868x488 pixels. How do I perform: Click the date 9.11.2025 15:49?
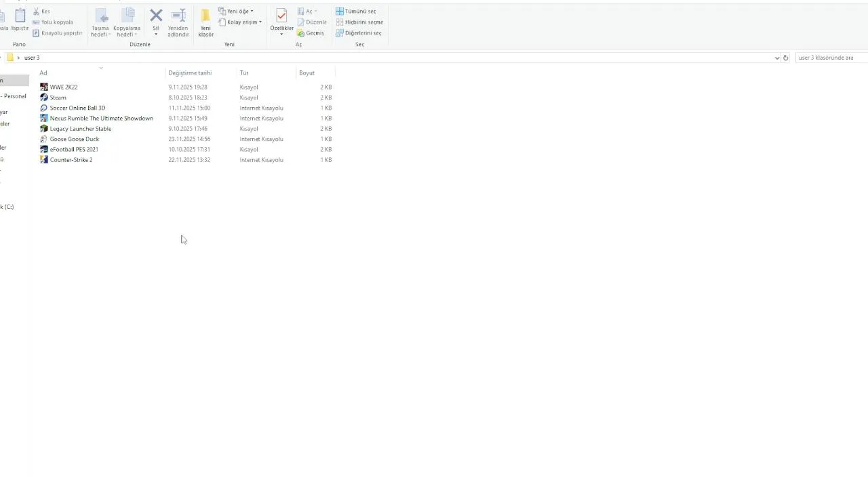(x=188, y=118)
